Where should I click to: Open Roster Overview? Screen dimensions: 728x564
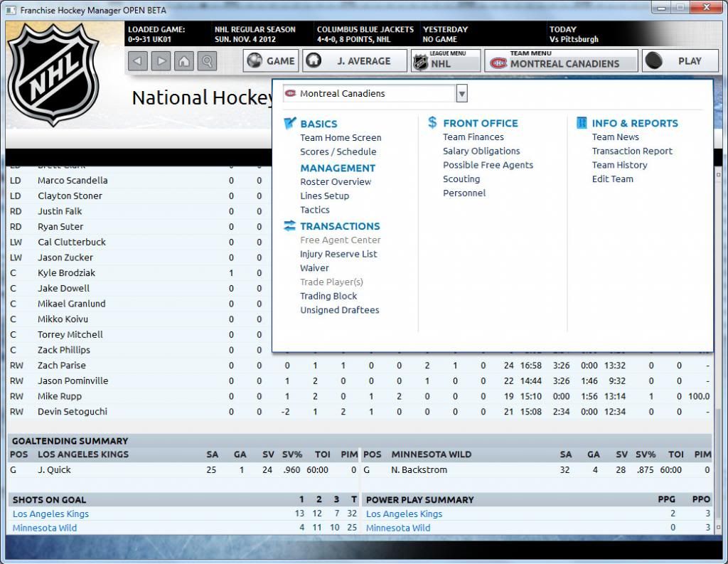pyautogui.click(x=336, y=181)
